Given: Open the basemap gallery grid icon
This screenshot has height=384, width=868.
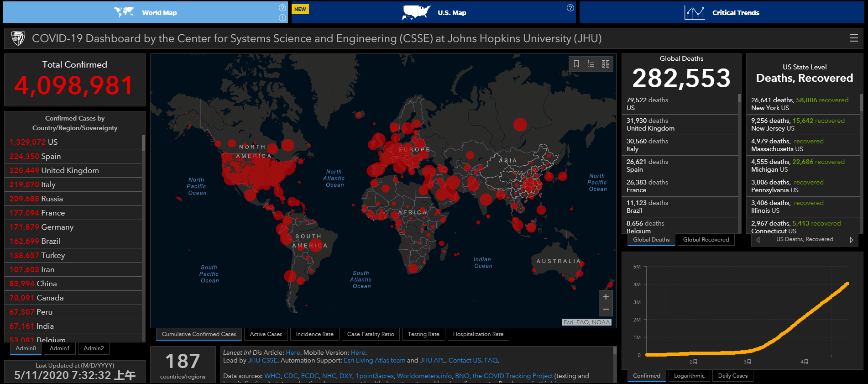Looking at the screenshot, I should pos(606,64).
